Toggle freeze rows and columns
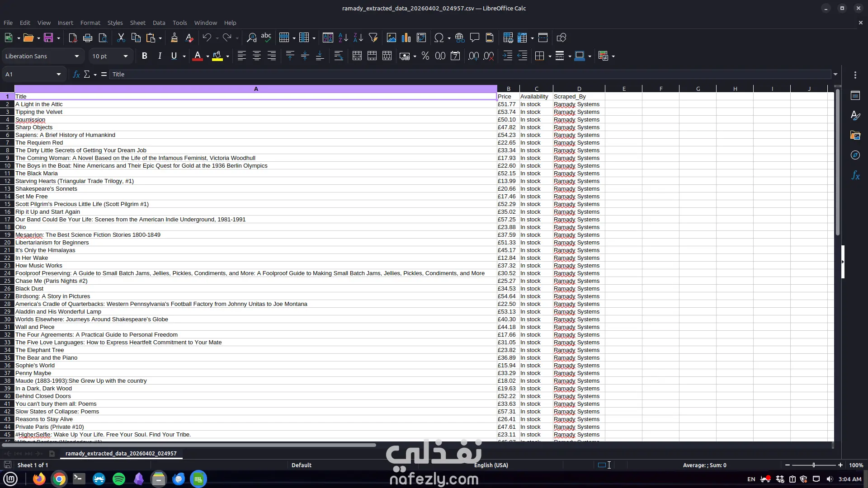The width and height of the screenshot is (868, 488). coord(523,38)
